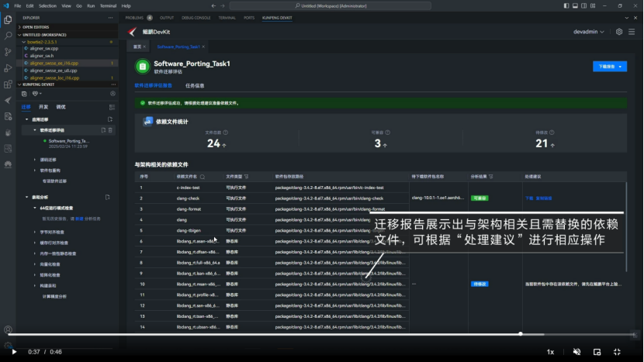The width and height of the screenshot is (644, 362).
Task: Click the help icon next to 可兼容
Action: pyautogui.click(x=388, y=133)
